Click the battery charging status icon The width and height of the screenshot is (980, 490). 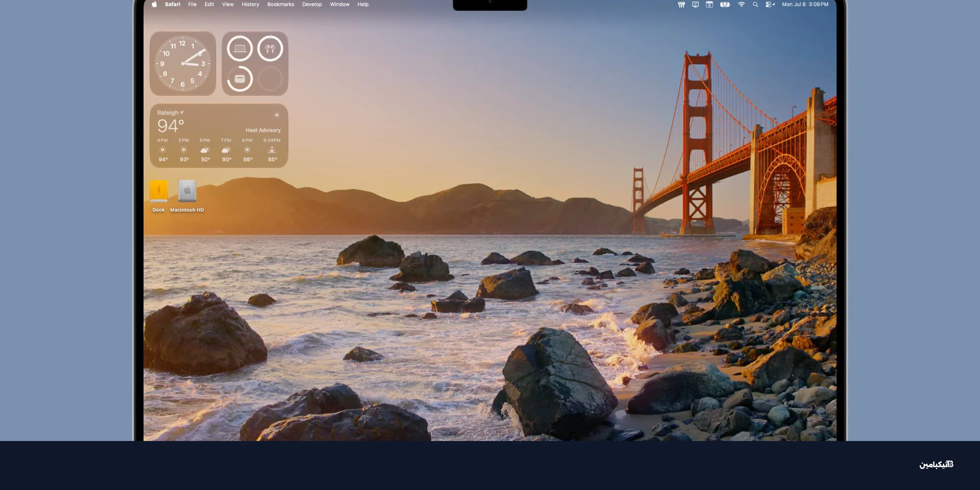click(x=725, y=5)
